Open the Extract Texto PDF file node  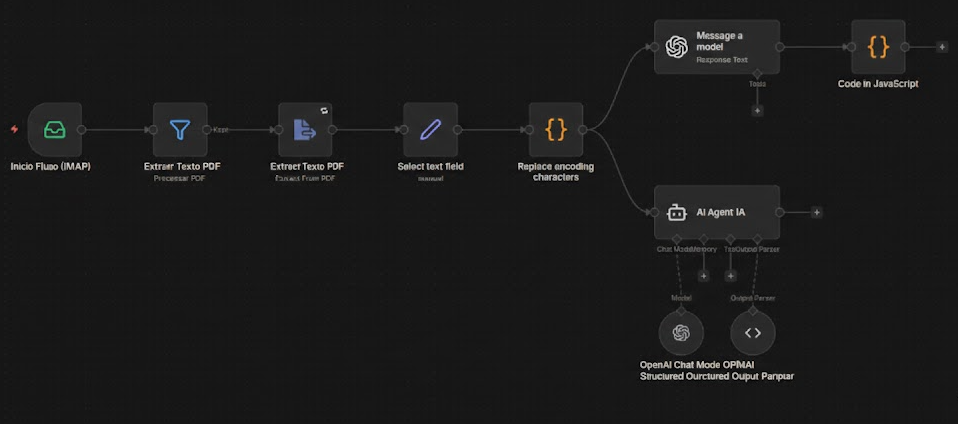[x=305, y=129]
